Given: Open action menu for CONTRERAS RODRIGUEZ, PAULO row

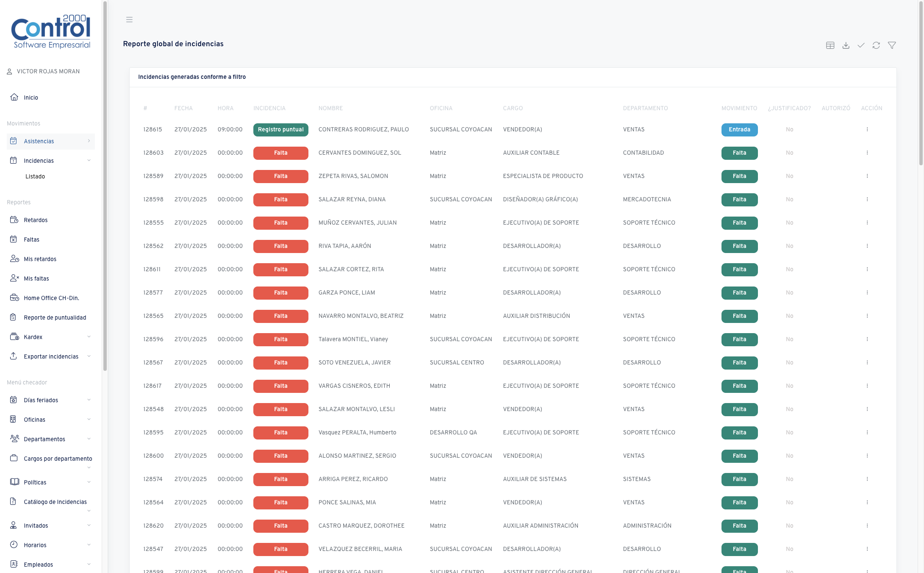Looking at the screenshot, I should pyautogui.click(x=867, y=129).
